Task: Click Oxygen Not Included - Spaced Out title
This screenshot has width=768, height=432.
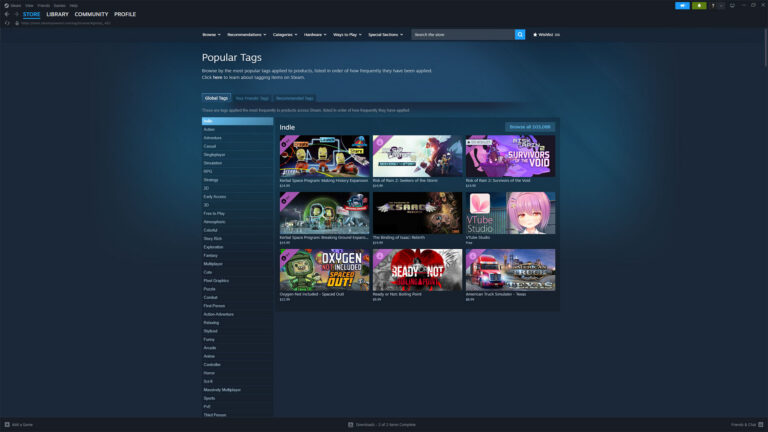Action: (x=312, y=294)
